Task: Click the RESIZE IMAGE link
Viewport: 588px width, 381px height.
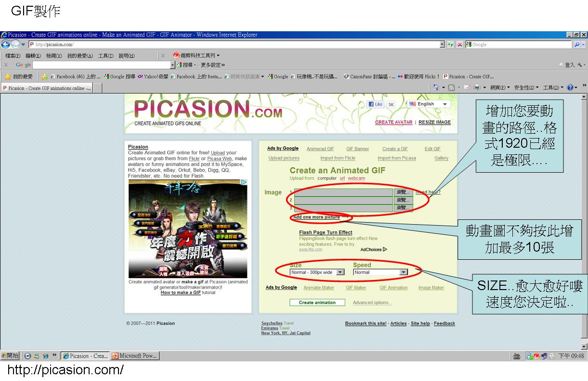Action: tap(434, 122)
